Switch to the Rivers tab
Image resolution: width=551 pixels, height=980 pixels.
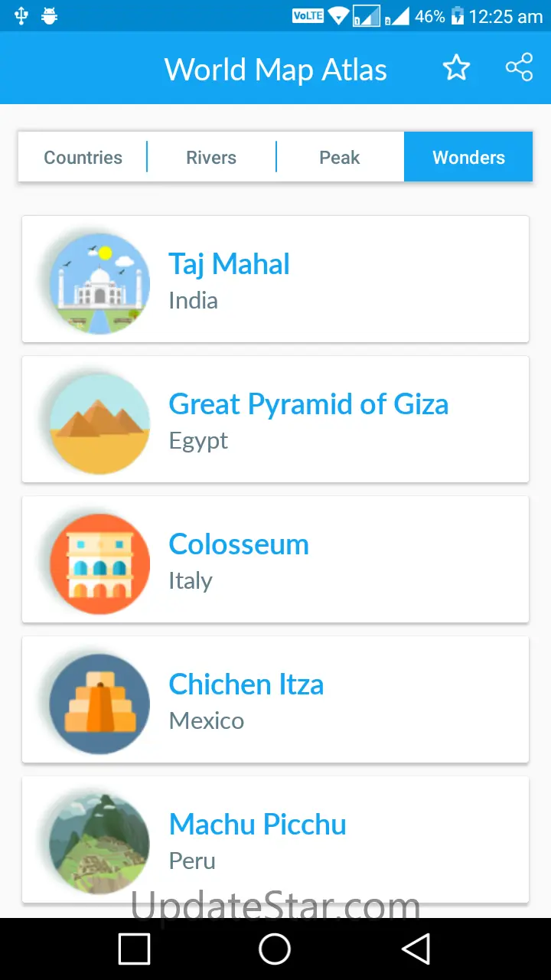point(211,158)
